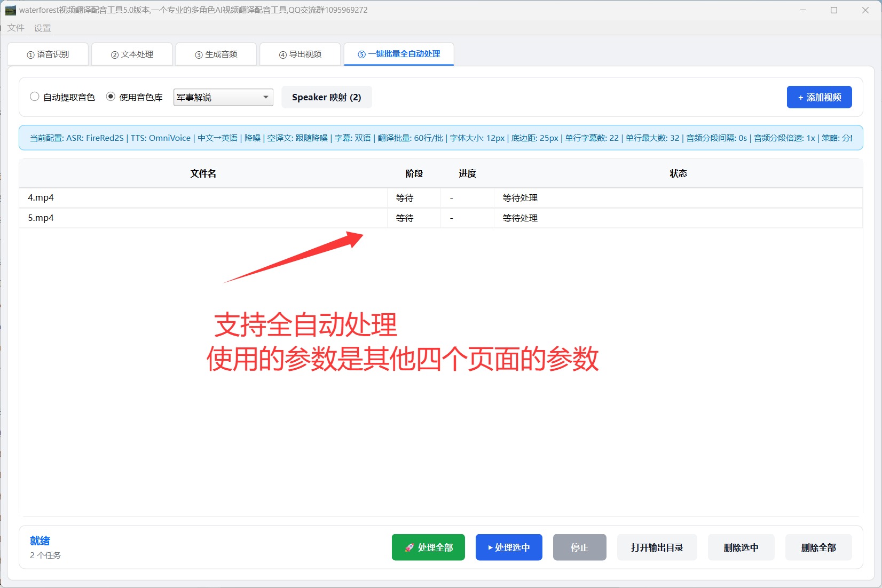Click the 进度 column header
The width and height of the screenshot is (882, 588).
click(x=467, y=173)
